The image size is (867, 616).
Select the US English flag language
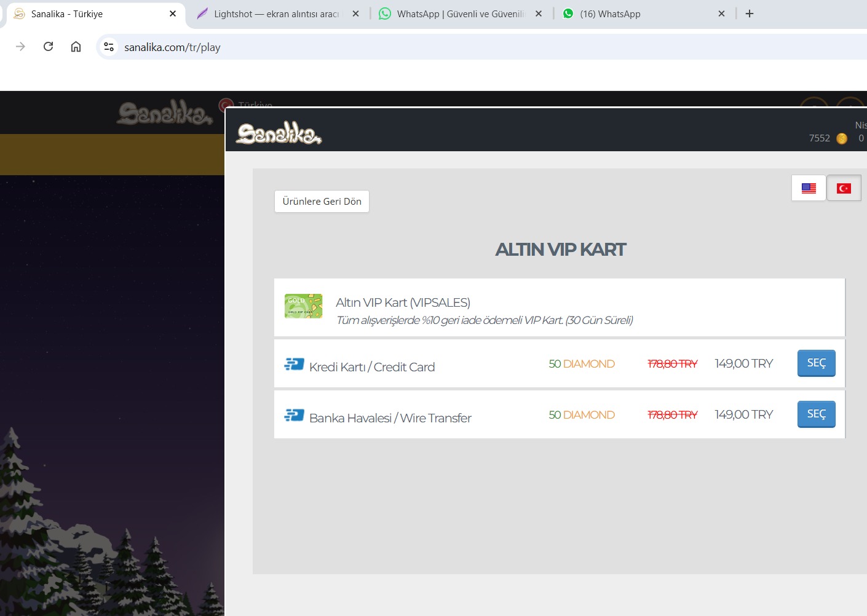tap(809, 188)
